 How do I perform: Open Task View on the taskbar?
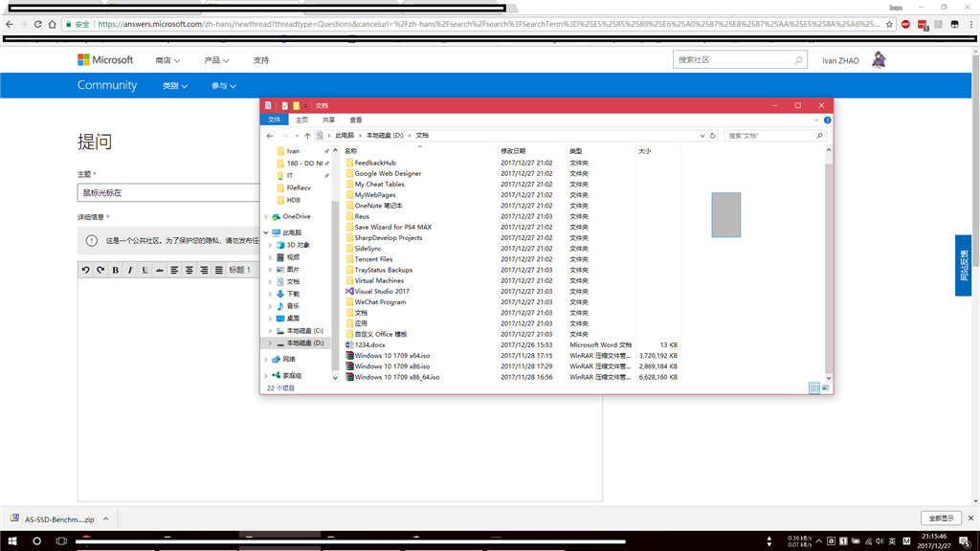coord(61,541)
